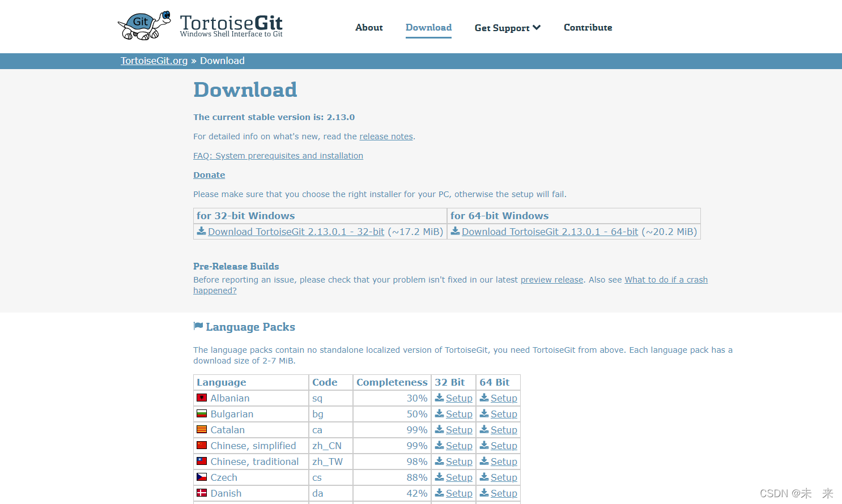Click the Bulgarian flag icon
This screenshot has width=842, height=504.
point(202,413)
